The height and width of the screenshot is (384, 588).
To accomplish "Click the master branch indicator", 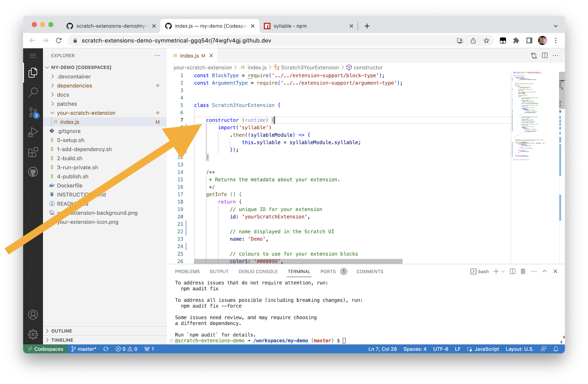I will click(x=84, y=349).
